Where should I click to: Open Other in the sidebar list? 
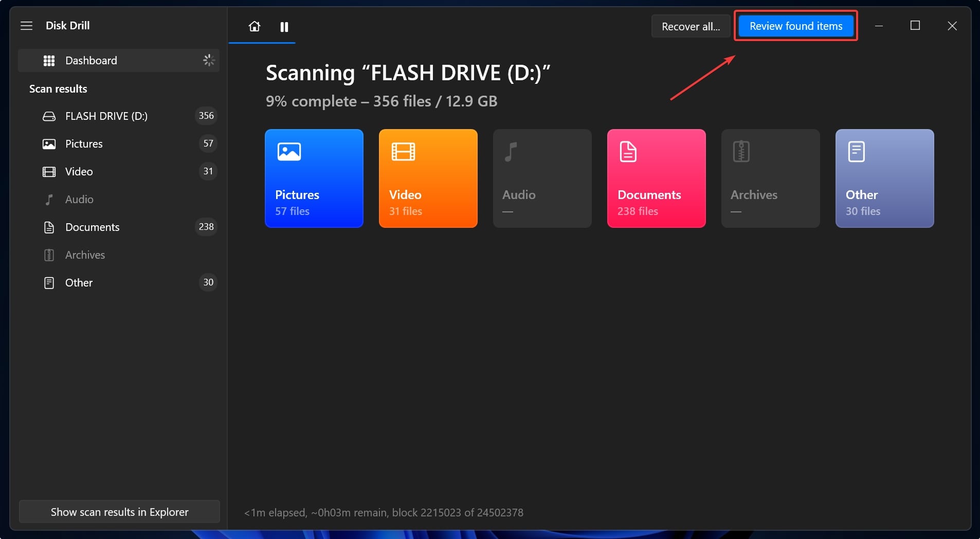[119, 283]
